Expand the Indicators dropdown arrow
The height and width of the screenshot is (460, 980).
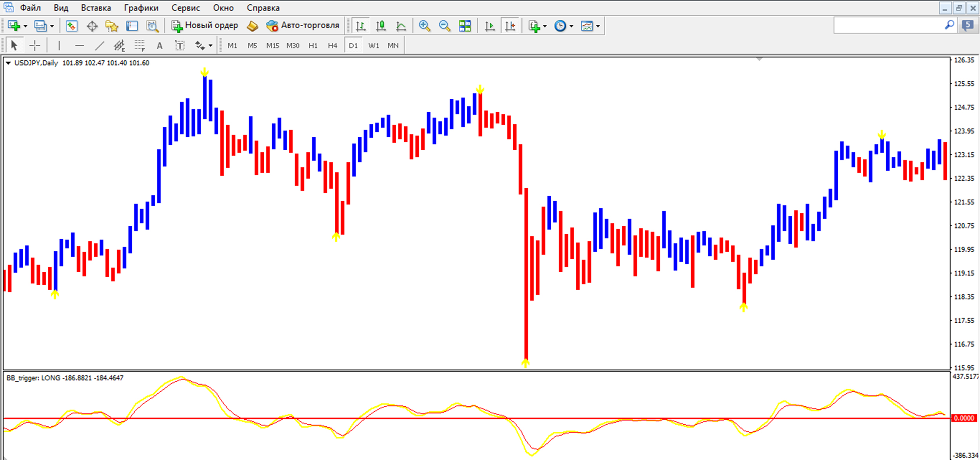pyautogui.click(x=544, y=26)
